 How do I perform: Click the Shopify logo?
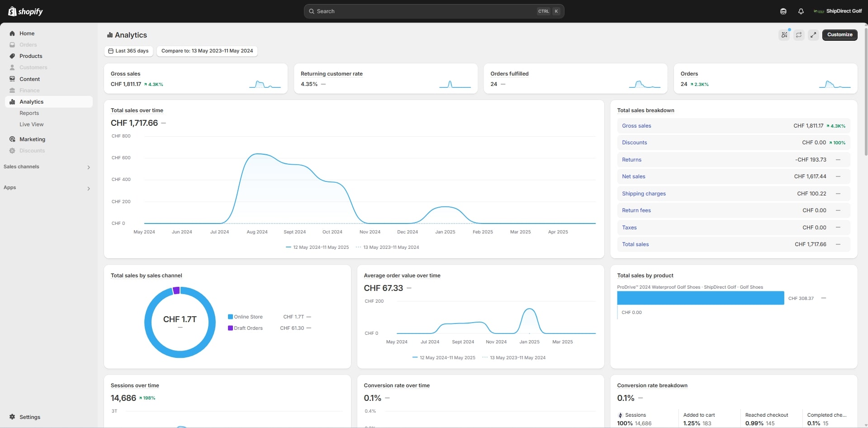pos(25,11)
